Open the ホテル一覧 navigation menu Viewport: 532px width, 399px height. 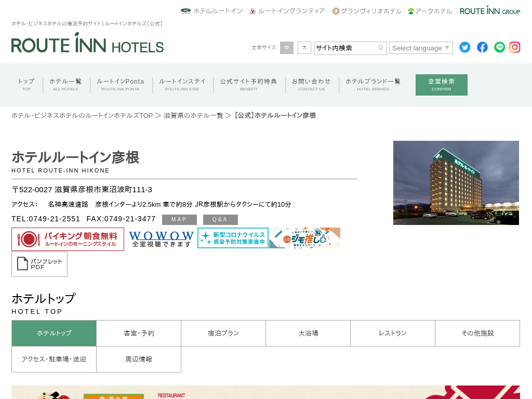(65, 84)
